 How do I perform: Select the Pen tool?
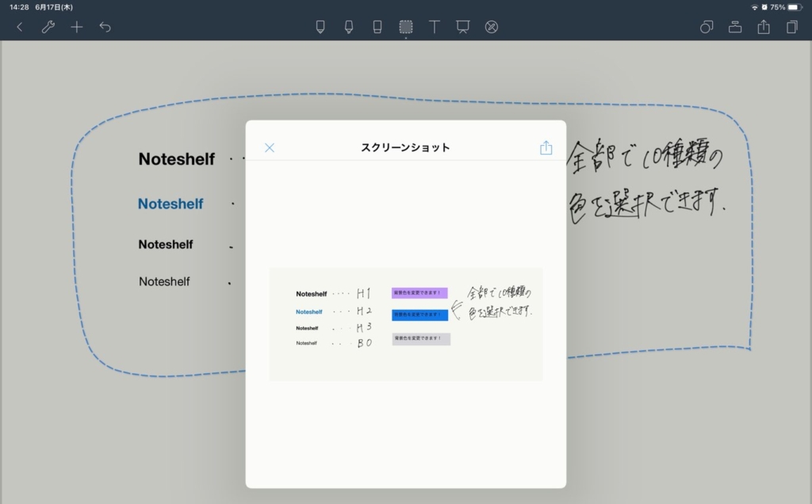[320, 27]
